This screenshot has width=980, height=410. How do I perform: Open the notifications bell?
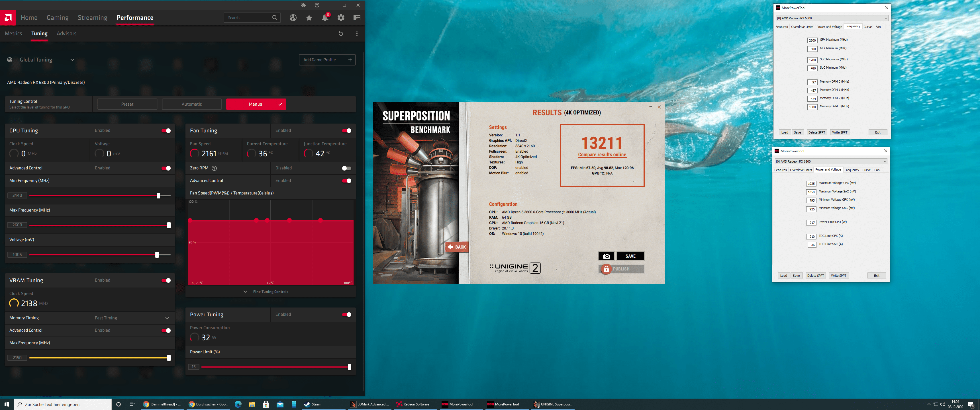324,17
